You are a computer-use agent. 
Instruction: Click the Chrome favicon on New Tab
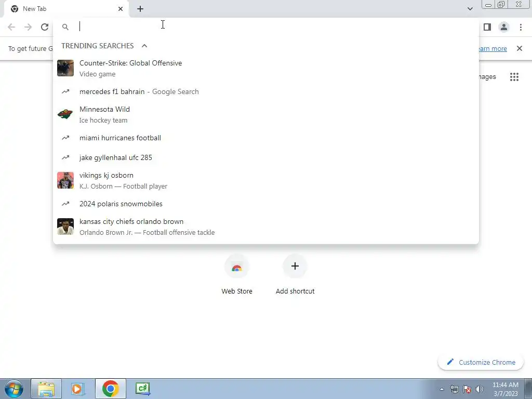pos(14,9)
